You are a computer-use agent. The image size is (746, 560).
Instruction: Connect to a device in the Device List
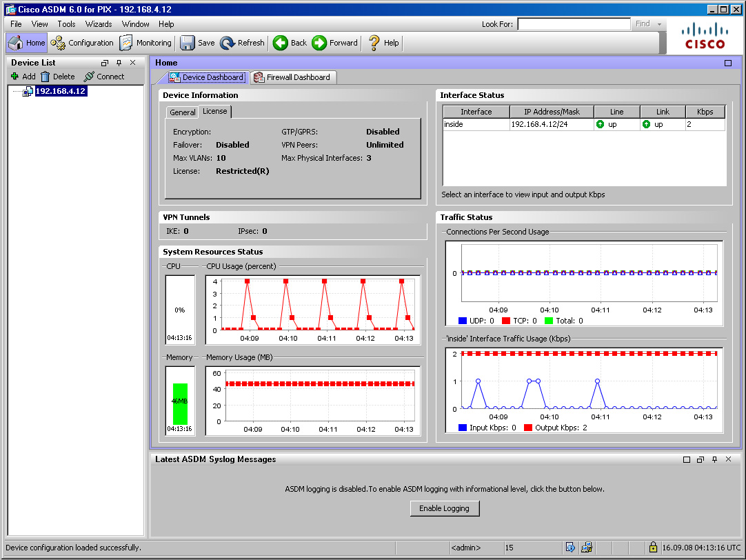(104, 77)
